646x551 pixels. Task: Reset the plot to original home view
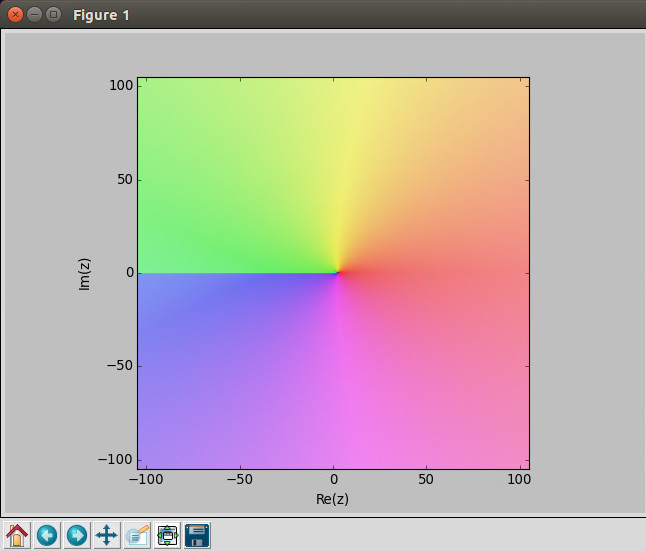pyautogui.click(x=17, y=535)
